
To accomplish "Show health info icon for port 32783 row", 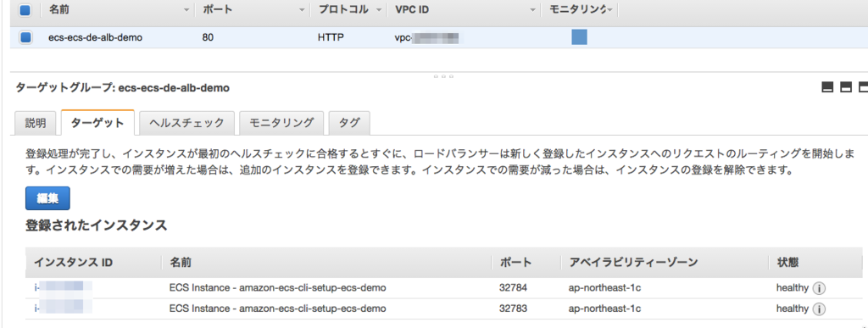I will 820,309.
